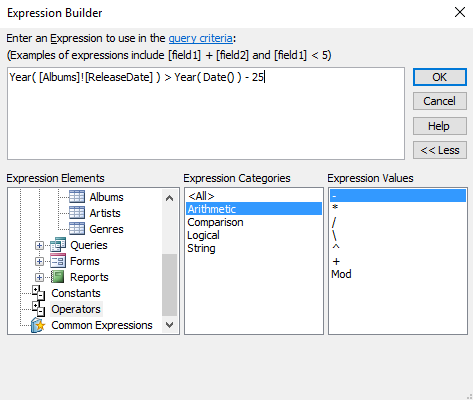The height and width of the screenshot is (400, 473).
Task: Choose the Arithmetic expression category
Action: click(254, 209)
